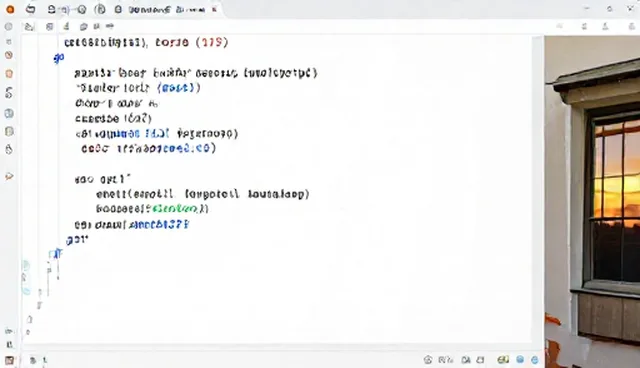Click the orange circle icon in title bar
The height and width of the screenshot is (368, 640).
10,9
